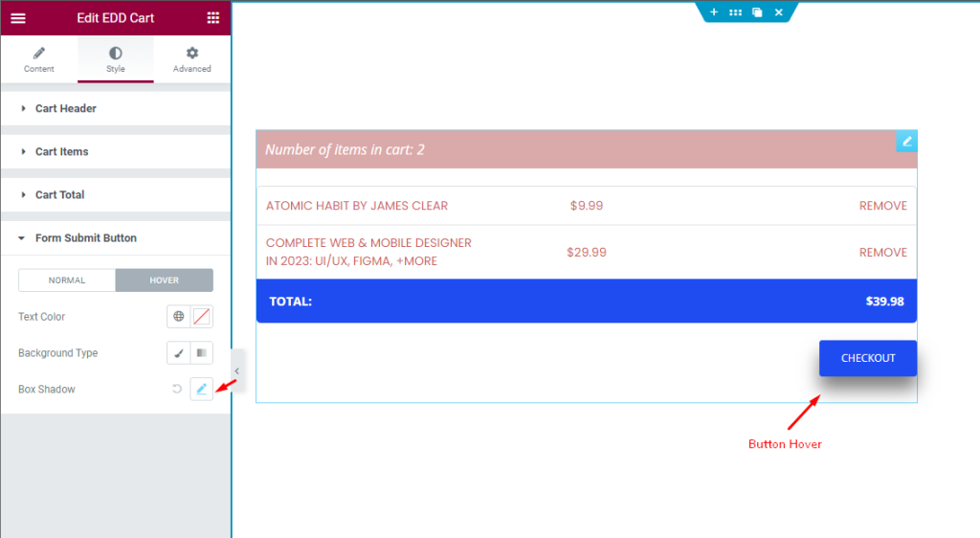This screenshot has height=538, width=980.
Task: Add new section with plus icon
Action: tap(714, 11)
